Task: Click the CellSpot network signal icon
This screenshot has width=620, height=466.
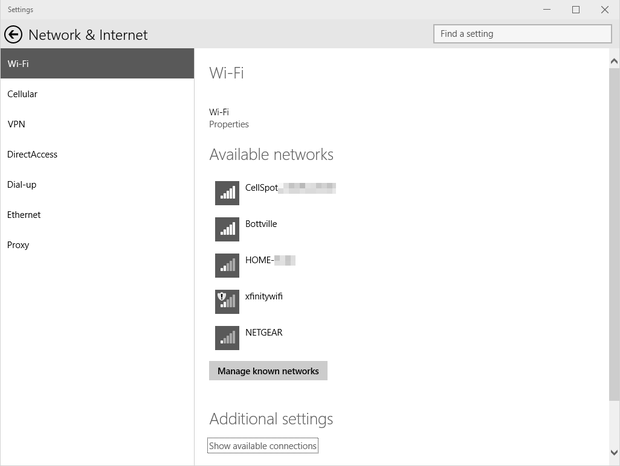Action: pyautogui.click(x=227, y=192)
